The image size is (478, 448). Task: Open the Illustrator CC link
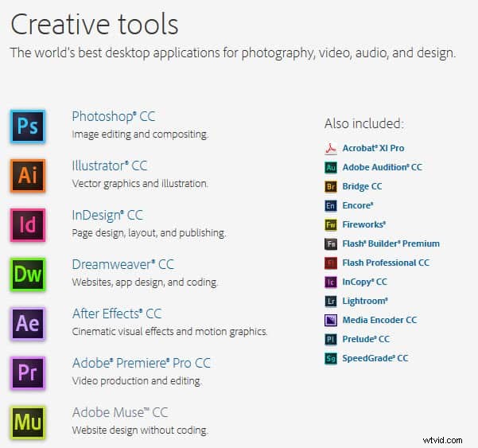[x=110, y=166]
